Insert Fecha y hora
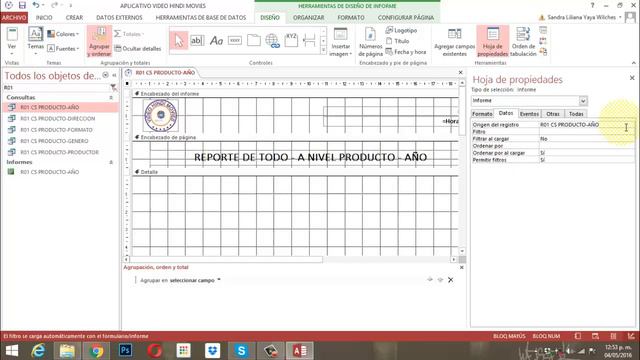640x360 pixels. [406, 52]
